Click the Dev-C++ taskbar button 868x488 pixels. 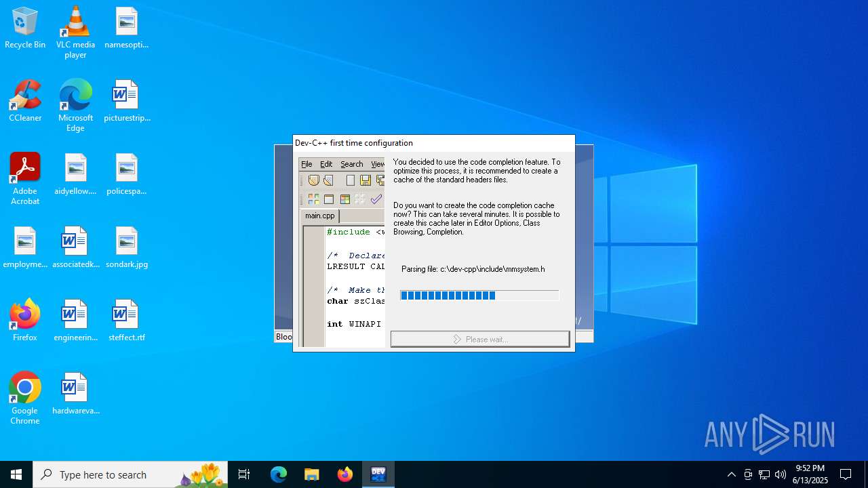click(x=378, y=474)
